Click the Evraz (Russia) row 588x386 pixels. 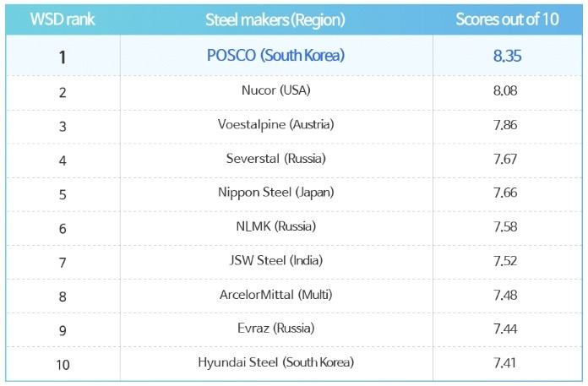point(276,329)
